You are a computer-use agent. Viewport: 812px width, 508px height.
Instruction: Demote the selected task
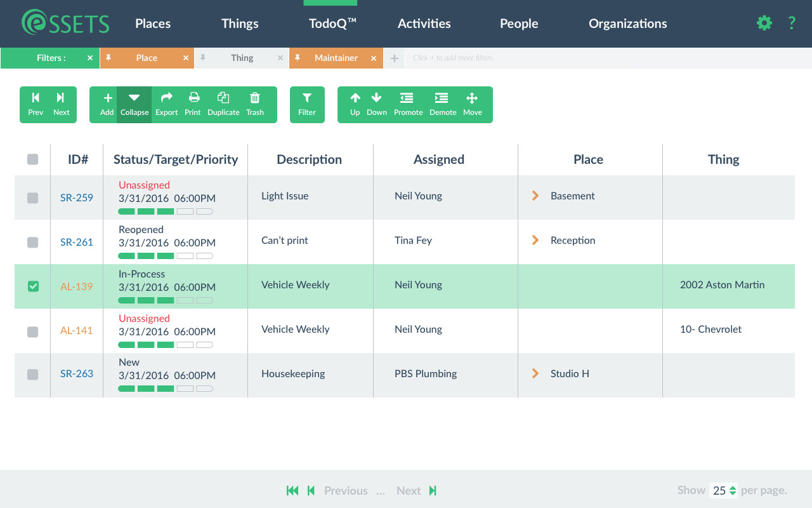pos(442,104)
